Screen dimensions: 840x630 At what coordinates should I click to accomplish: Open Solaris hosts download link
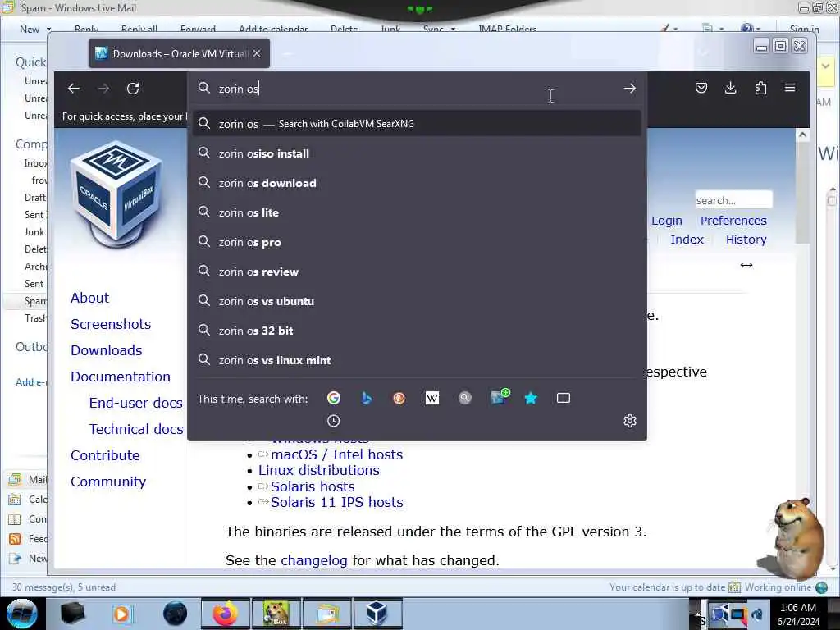pyautogui.click(x=313, y=486)
